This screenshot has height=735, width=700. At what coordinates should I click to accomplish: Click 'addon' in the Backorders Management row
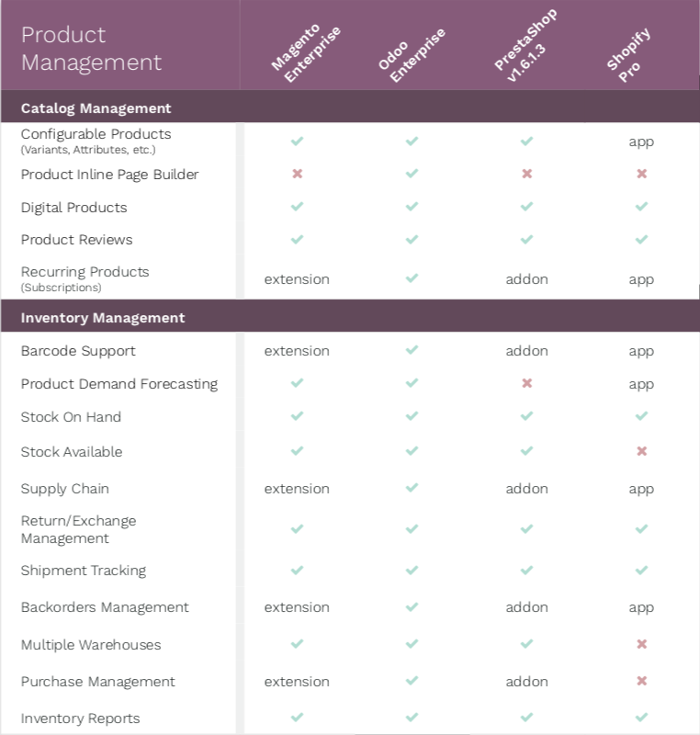click(x=526, y=607)
